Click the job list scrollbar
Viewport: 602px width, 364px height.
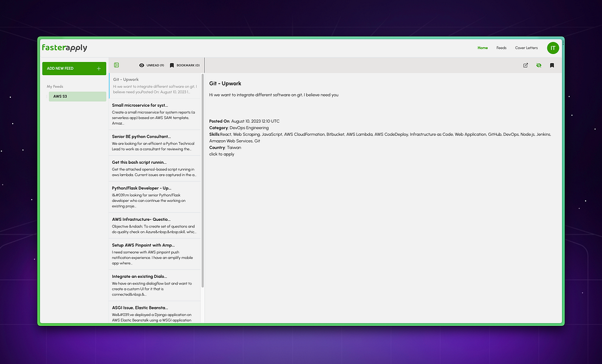tap(202, 180)
